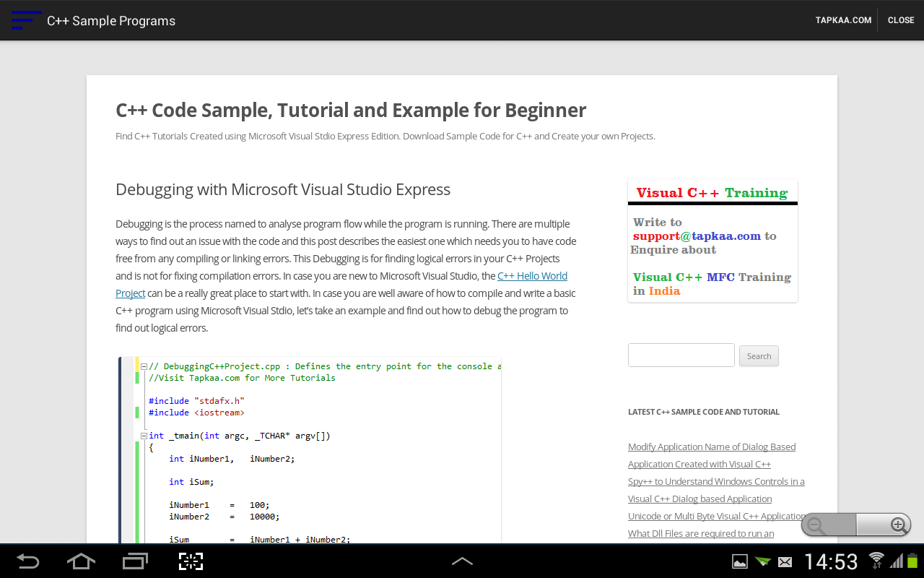Viewport: 924px width, 578px height.
Task: Tap the CLOSE button
Action: tap(901, 20)
